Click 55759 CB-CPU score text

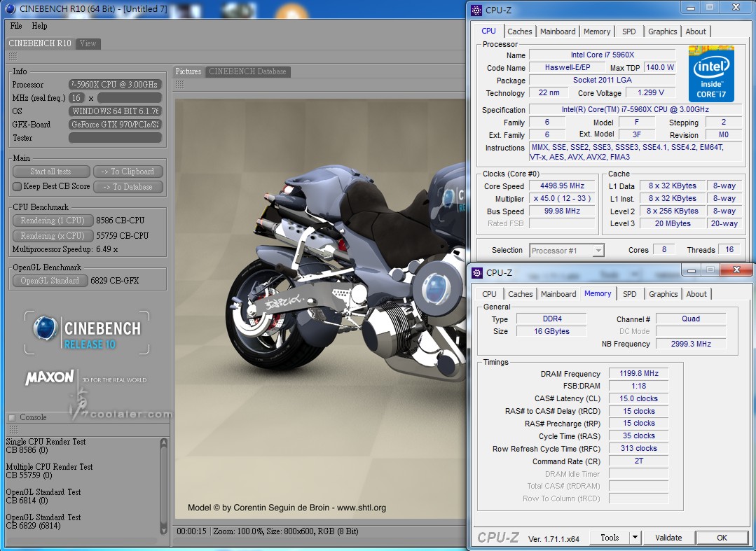[123, 236]
